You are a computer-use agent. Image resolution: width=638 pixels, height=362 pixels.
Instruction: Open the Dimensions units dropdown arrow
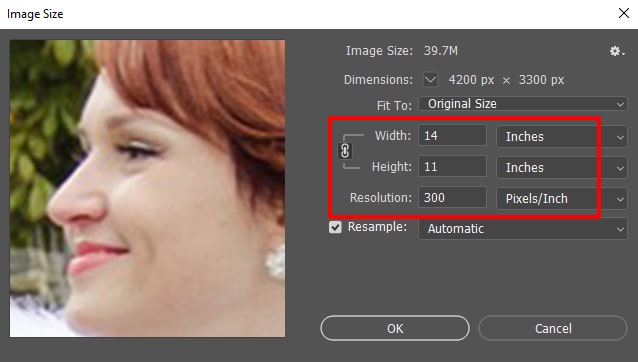tap(430, 79)
